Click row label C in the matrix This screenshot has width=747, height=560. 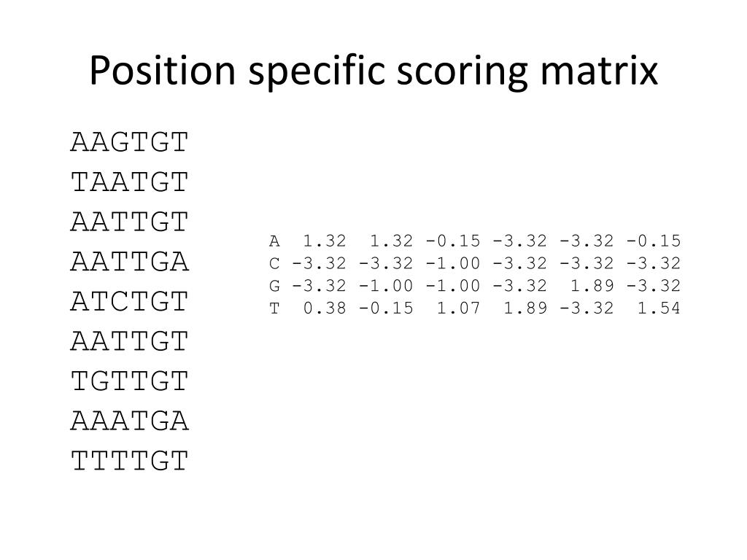(274, 263)
